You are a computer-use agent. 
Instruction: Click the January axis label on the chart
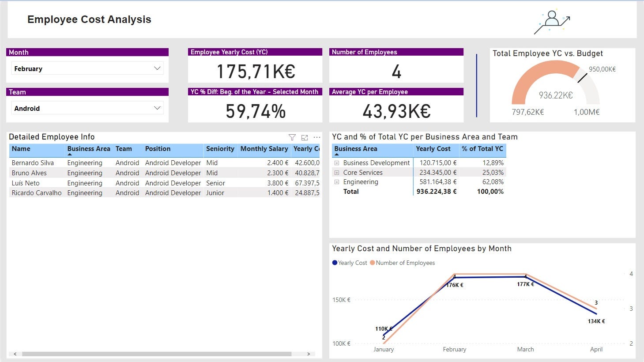click(384, 349)
